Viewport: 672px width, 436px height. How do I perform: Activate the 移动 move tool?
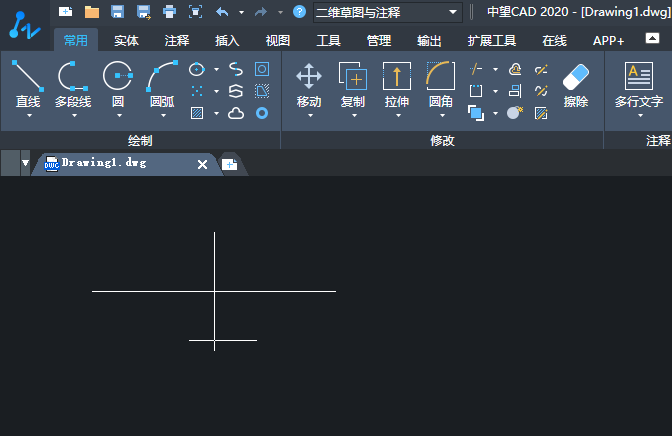[309, 84]
